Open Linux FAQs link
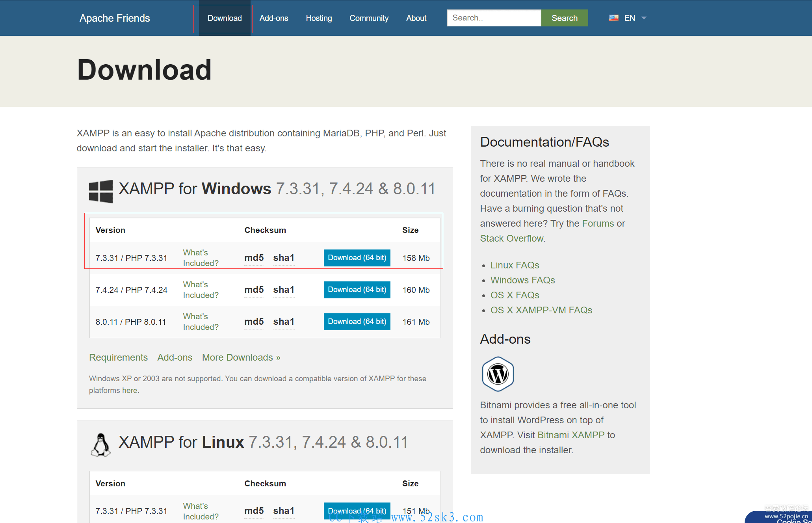This screenshot has height=523, width=812. [515, 265]
